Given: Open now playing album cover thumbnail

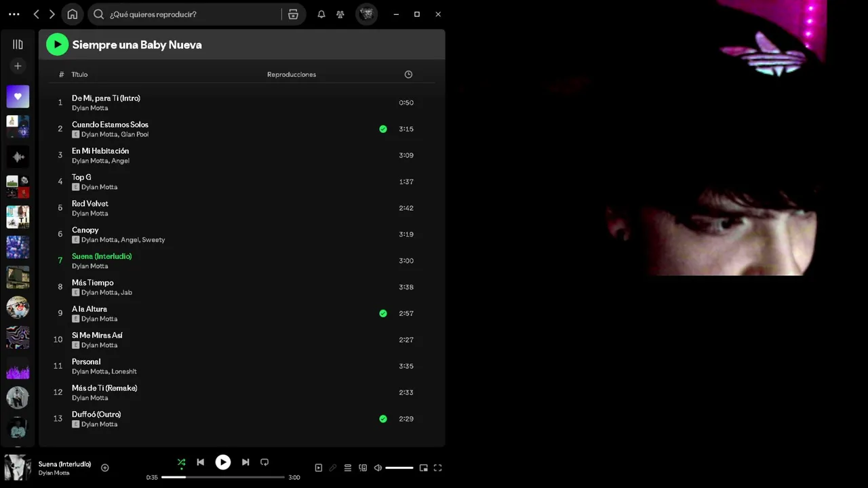Looking at the screenshot, I should tap(18, 468).
